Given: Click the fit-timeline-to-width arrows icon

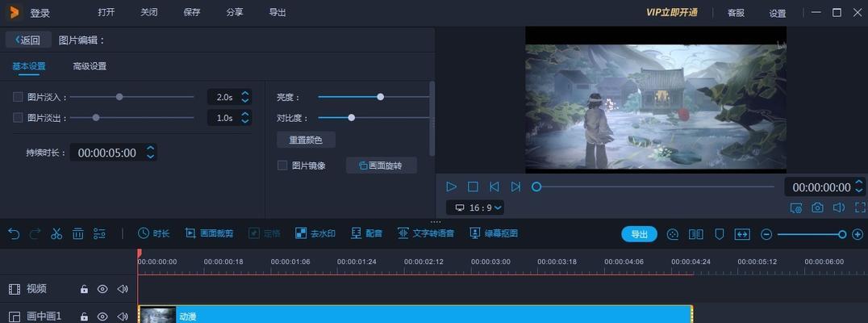Looking at the screenshot, I should tap(742, 234).
